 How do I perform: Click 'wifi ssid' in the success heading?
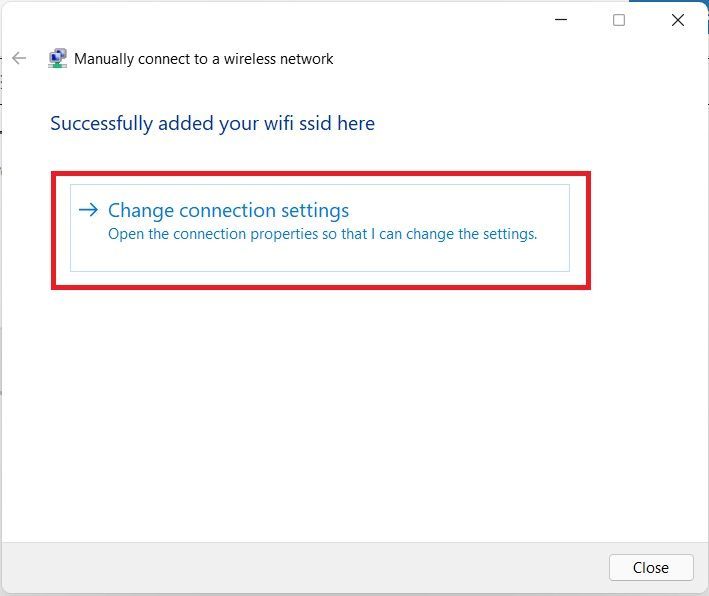point(298,123)
